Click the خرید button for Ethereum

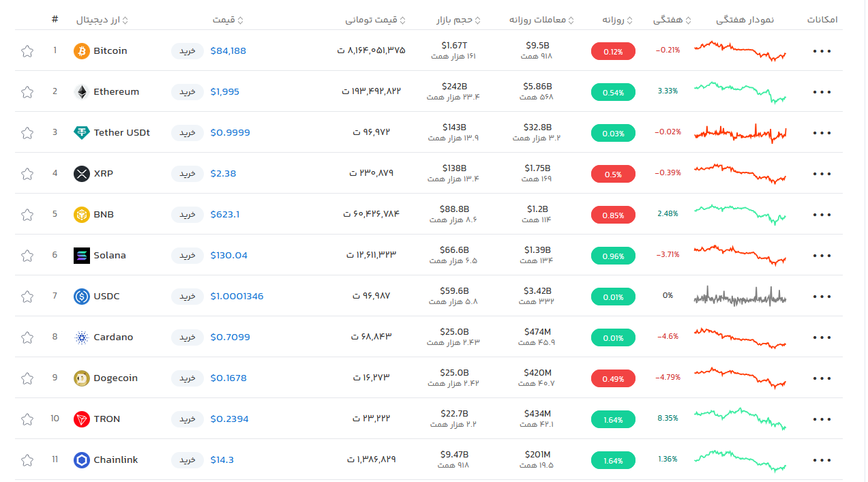coord(187,92)
